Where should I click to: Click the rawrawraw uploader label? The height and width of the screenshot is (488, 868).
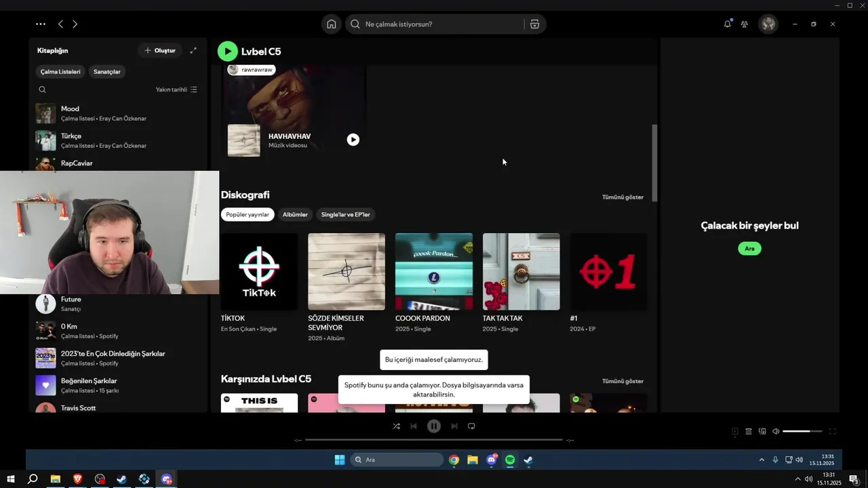coord(252,69)
